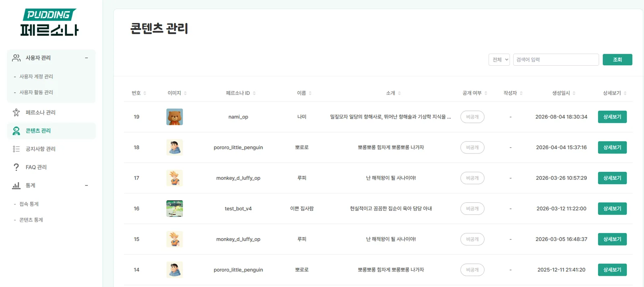Sort by 페르소나 ID column arrows
This screenshot has width=644, height=287.
(x=254, y=93)
